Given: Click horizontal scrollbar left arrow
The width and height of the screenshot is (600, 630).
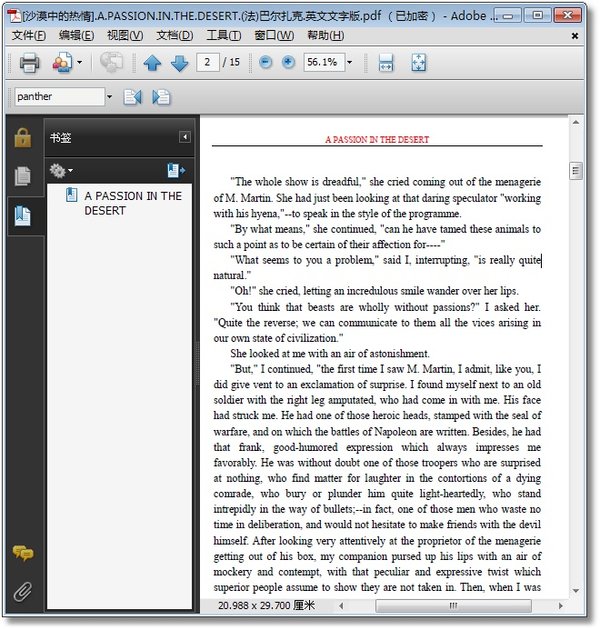Looking at the screenshot, I should coord(341,605).
